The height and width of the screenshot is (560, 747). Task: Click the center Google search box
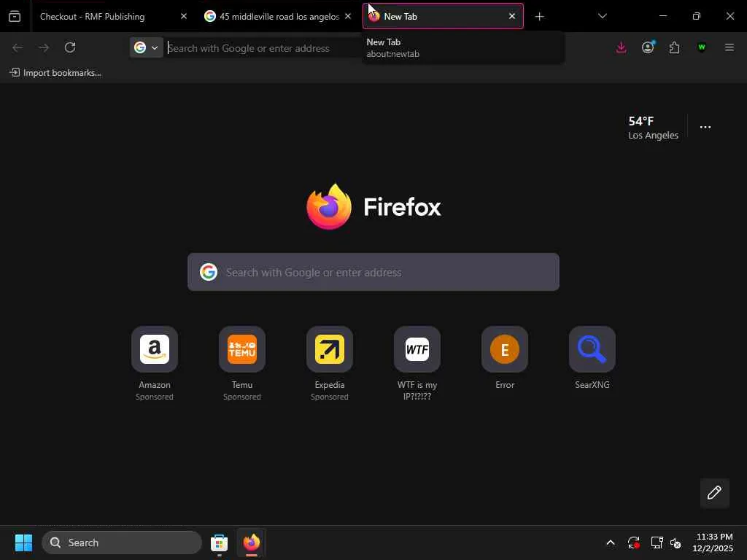(373, 272)
